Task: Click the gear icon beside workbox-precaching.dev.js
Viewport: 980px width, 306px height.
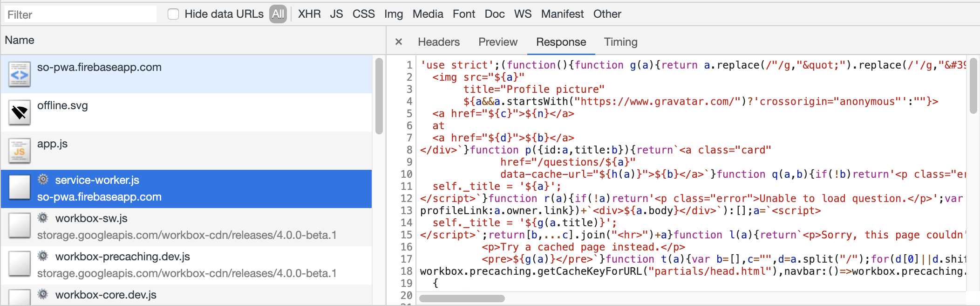Action: point(43,256)
